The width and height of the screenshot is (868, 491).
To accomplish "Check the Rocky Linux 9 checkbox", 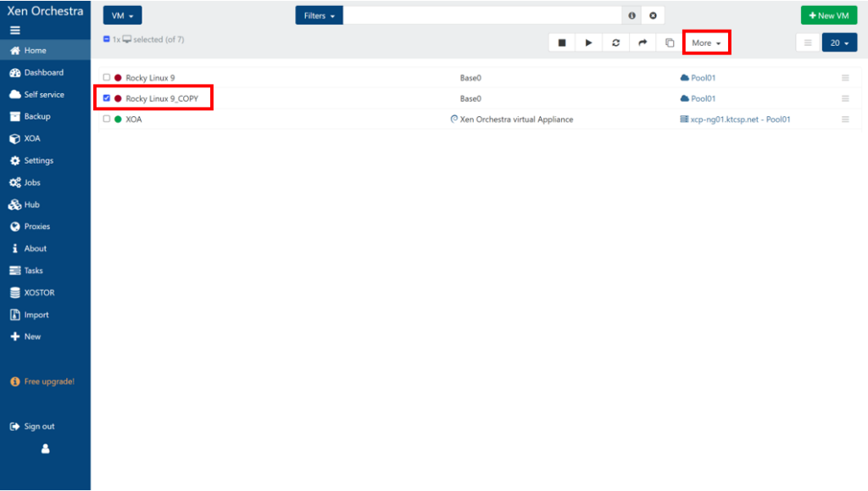I will pos(107,78).
